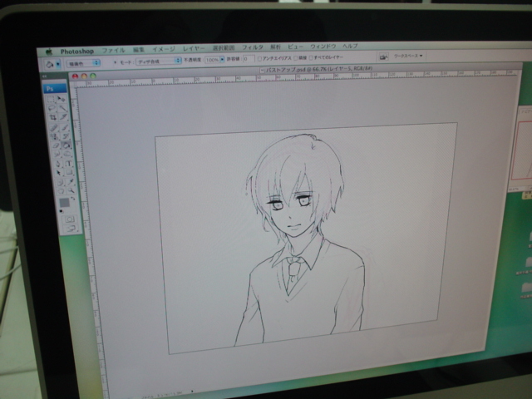Select the Eyedropper tool

pyautogui.click(x=71, y=182)
